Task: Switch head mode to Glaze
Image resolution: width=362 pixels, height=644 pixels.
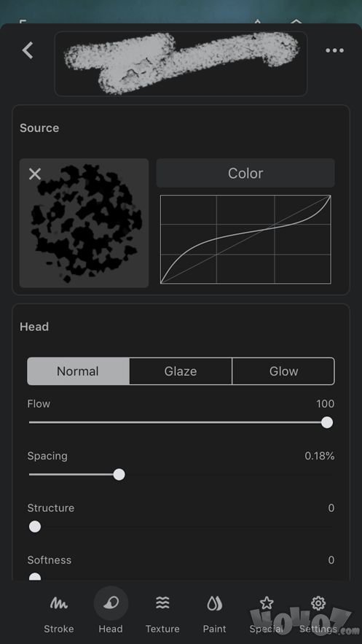Action: (x=181, y=371)
